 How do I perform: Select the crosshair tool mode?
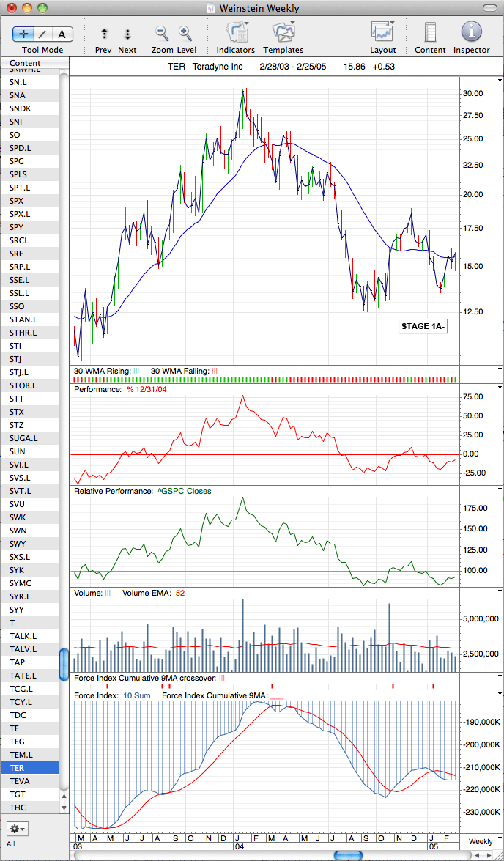click(23, 34)
